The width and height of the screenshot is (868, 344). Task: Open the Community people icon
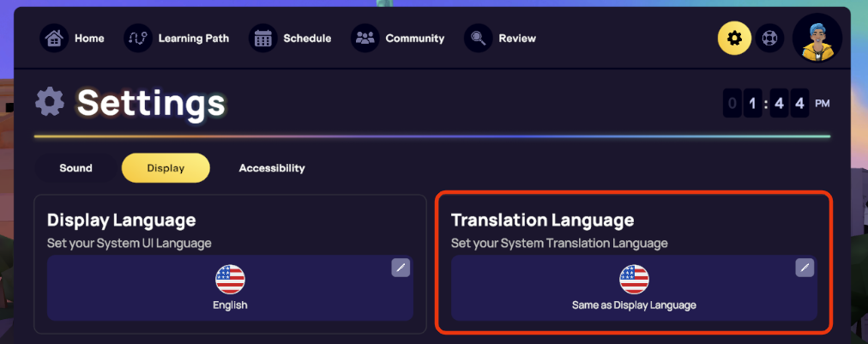pos(365,39)
